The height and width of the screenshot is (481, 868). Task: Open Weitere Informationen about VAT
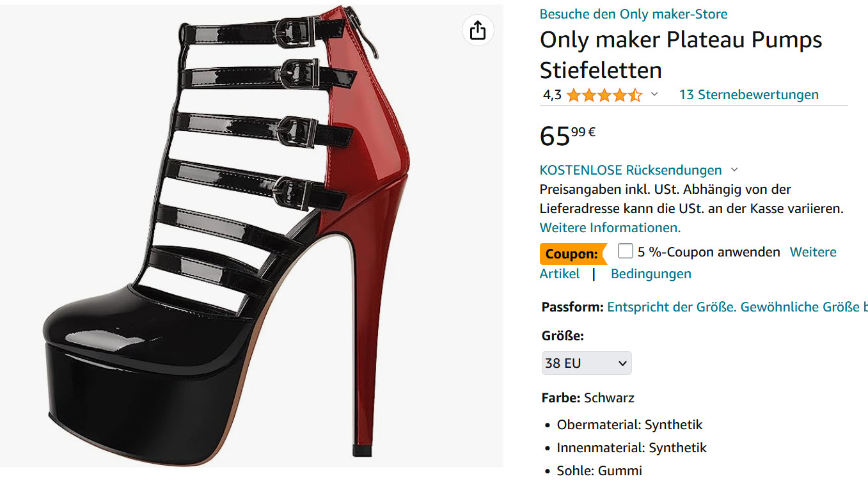pos(610,228)
